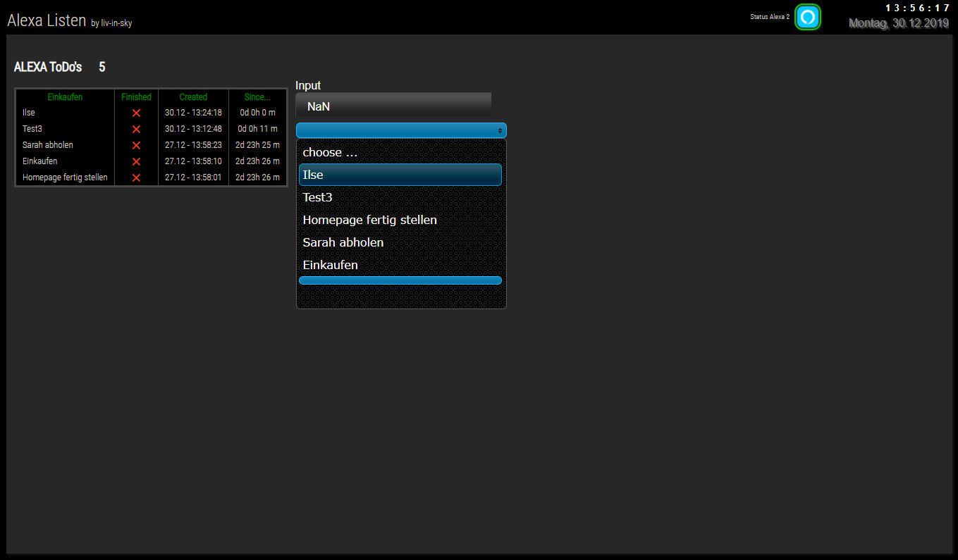Click the 'Finished' column header
The image size is (958, 560).
136,97
